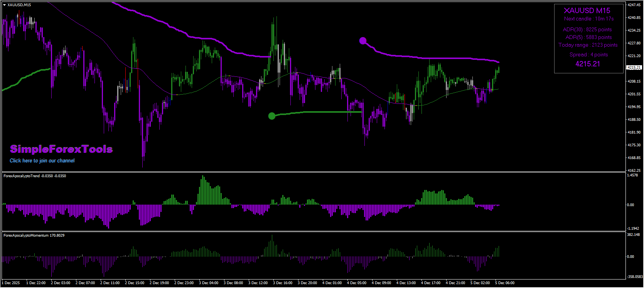
Task: Click the ADR(5) 5883 points reading
Action: [588, 37]
